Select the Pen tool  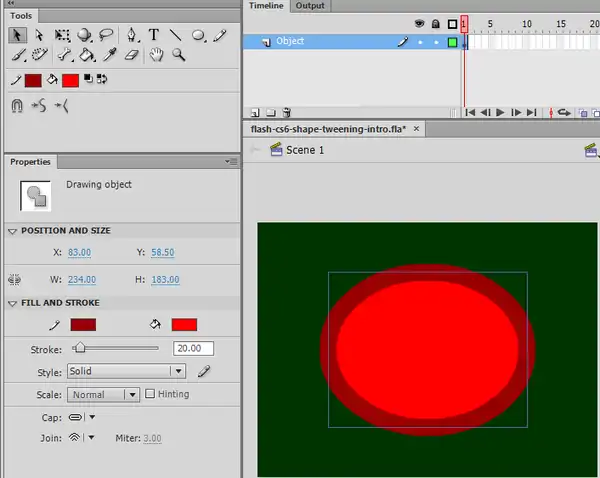click(132, 35)
